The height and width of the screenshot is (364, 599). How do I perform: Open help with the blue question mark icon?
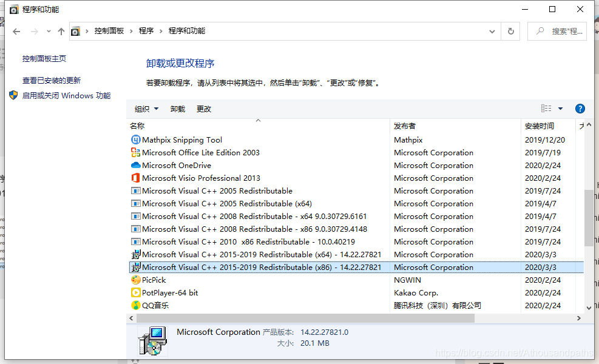coord(580,109)
